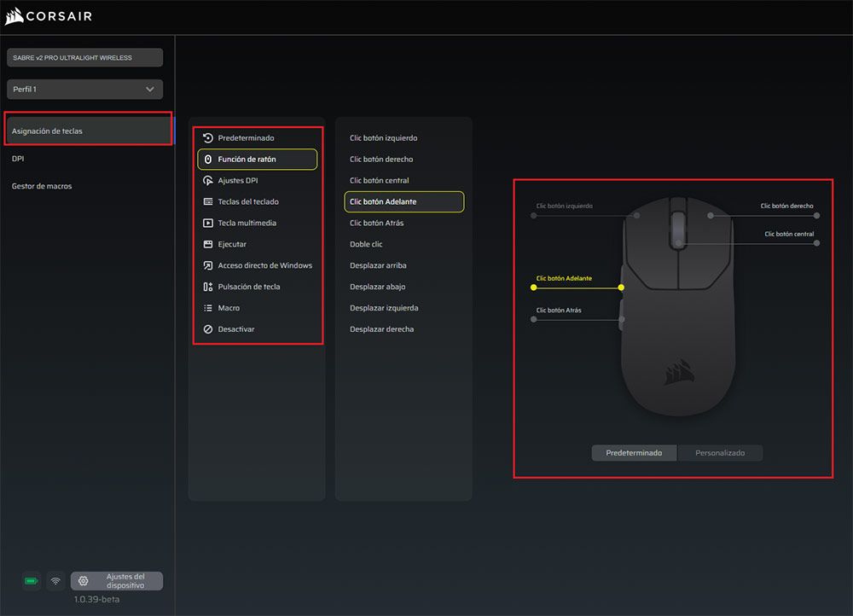Select Tecla multimedia option

click(x=258, y=224)
